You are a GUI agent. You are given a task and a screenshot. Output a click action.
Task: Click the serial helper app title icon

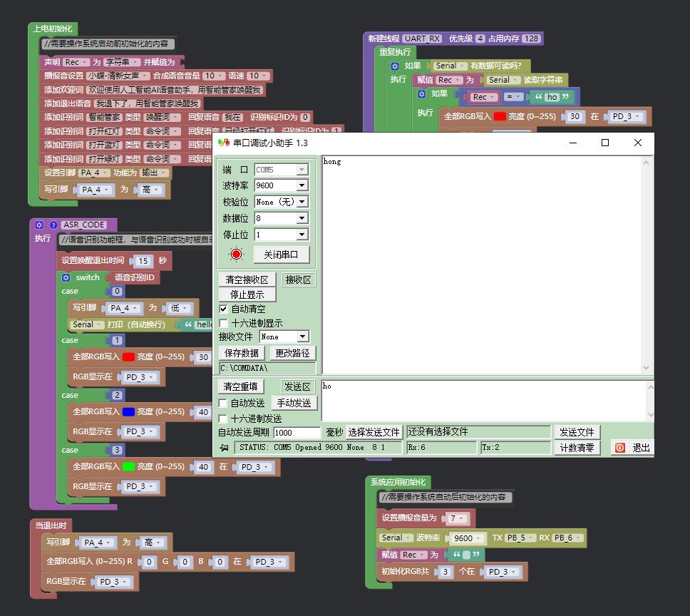[x=224, y=143]
